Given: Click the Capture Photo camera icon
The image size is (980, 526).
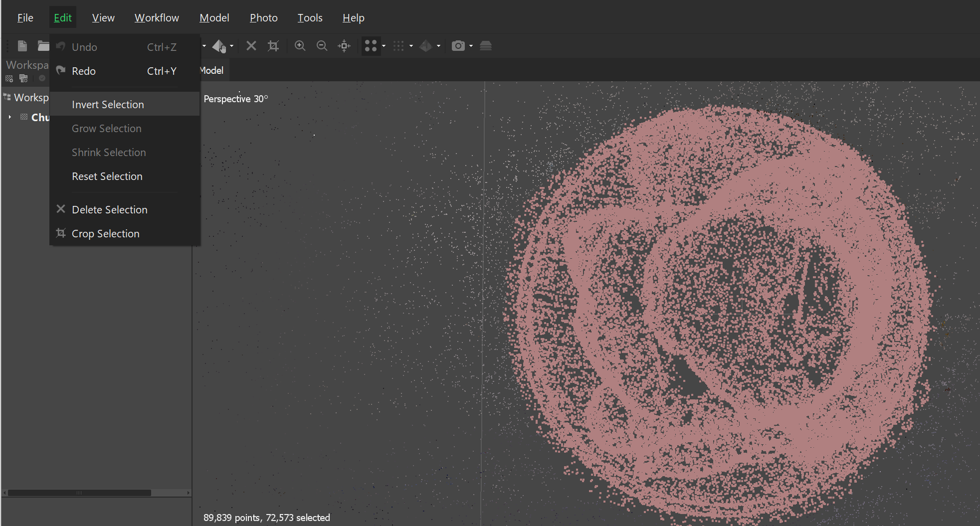Looking at the screenshot, I should tap(458, 46).
